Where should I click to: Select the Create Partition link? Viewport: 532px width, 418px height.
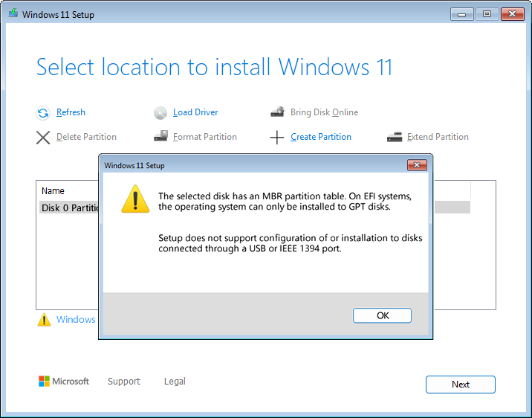tap(321, 137)
